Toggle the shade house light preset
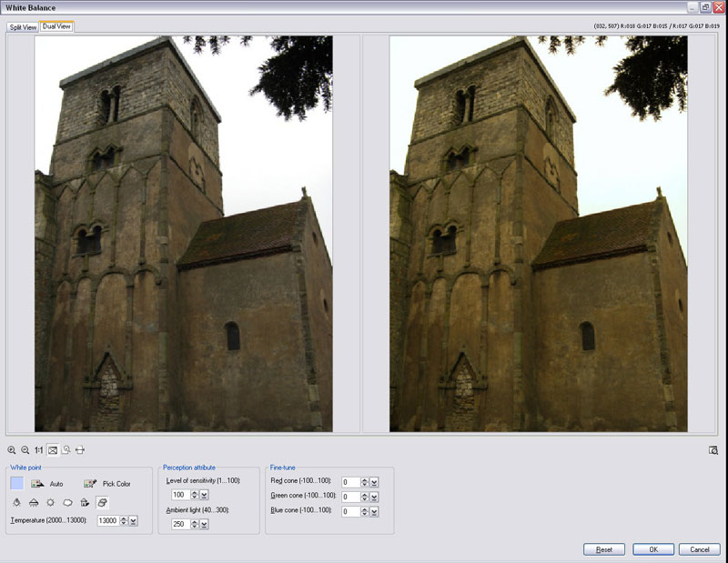This screenshot has width=728, height=563. [85, 502]
